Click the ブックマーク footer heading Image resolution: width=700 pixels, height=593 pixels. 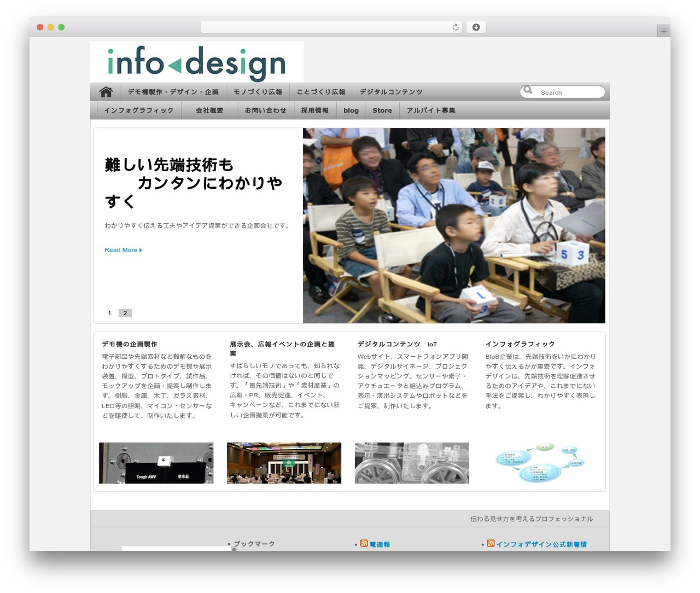pos(254,544)
